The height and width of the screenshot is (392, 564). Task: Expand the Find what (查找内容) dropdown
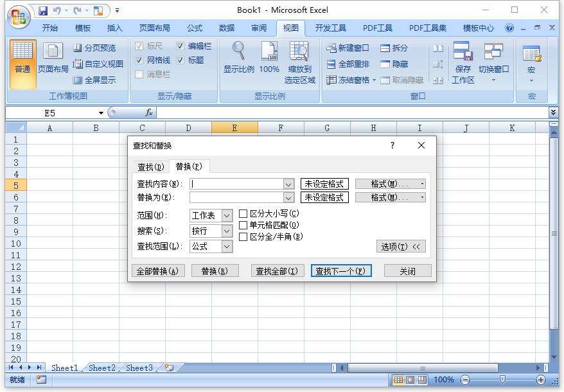pos(288,184)
